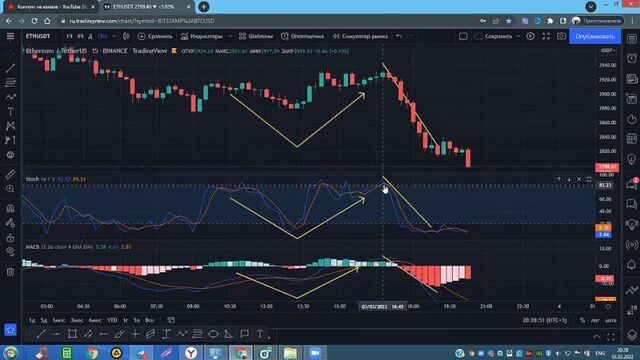
Task: Select the 15м timeframe
Action: 102,36
